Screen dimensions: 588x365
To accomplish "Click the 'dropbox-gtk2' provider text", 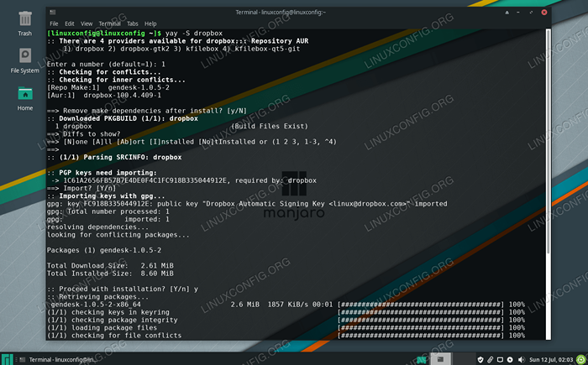I will [144, 49].
